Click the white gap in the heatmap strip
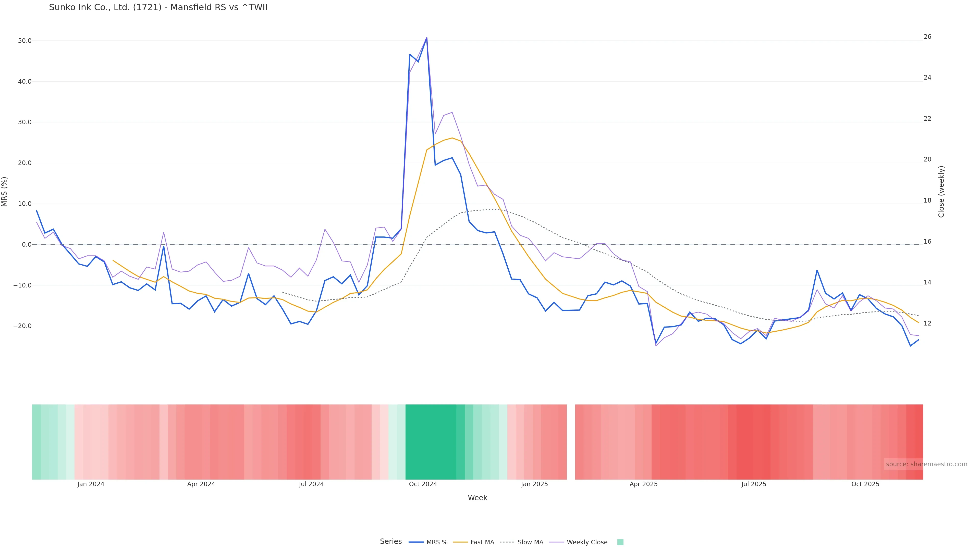The width and height of the screenshot is (980, 551). coord(571,442)
